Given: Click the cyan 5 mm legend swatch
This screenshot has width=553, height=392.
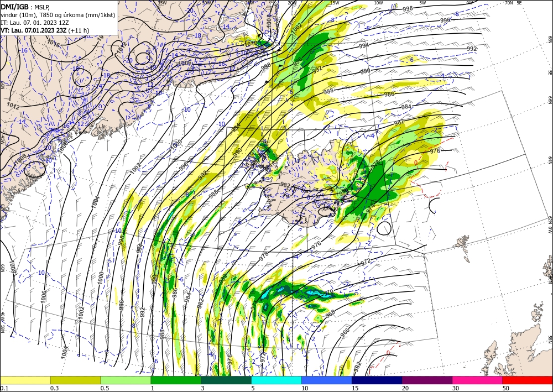Looking at the screenshot, I should point(276,380).
